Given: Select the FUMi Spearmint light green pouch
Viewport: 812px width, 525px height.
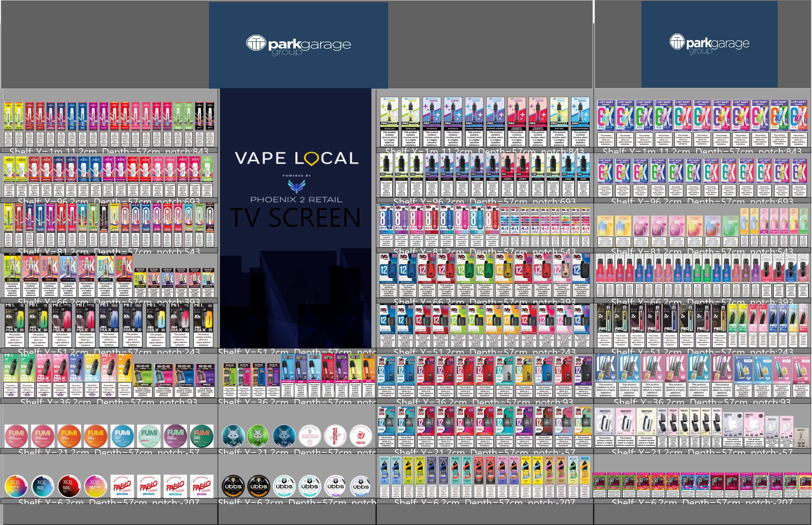Looking at the screenshot, I should pyautogui.click(x=149, y=436).
